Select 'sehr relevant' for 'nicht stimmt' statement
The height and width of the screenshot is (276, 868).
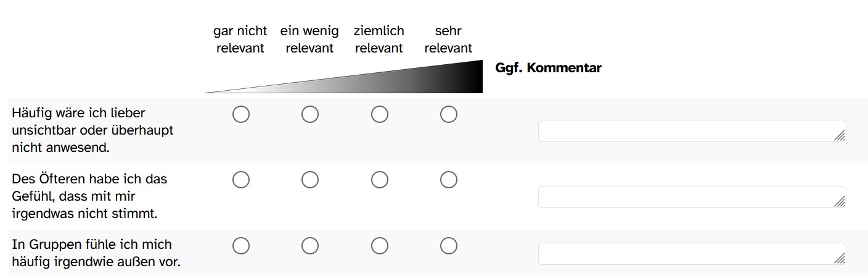coord(448,180)
